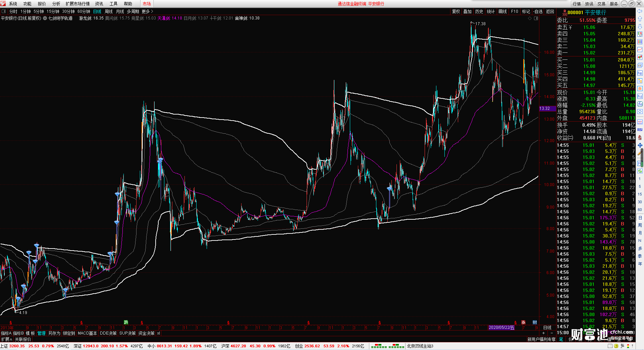Click the green 跌 marker on timeline
Image resolution: width=644 pixels, height=350 pixels.
126,322
